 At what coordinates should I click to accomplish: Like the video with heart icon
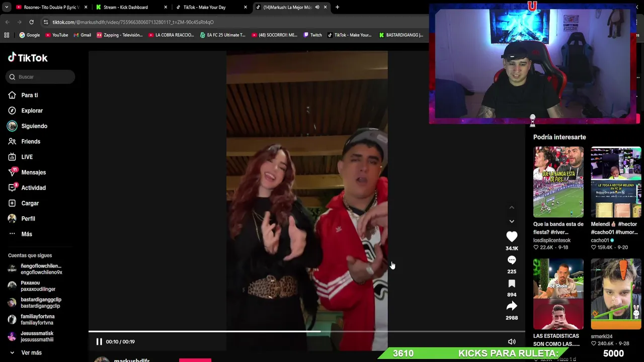coord(512,236)
